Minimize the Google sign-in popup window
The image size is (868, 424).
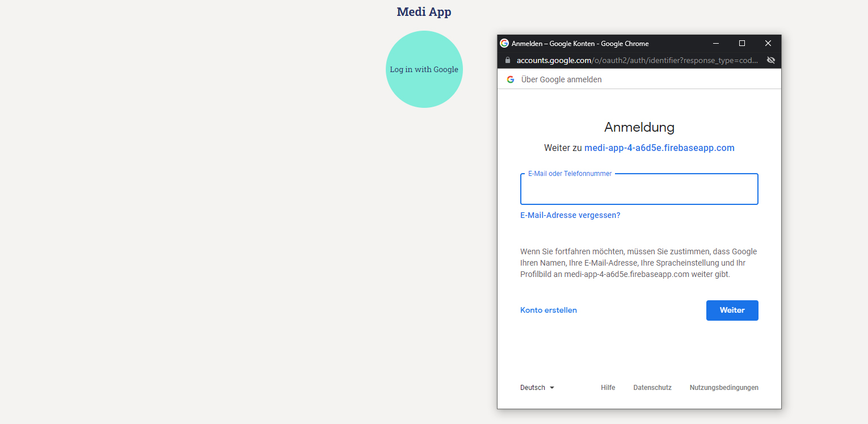[x=716, y=43]
